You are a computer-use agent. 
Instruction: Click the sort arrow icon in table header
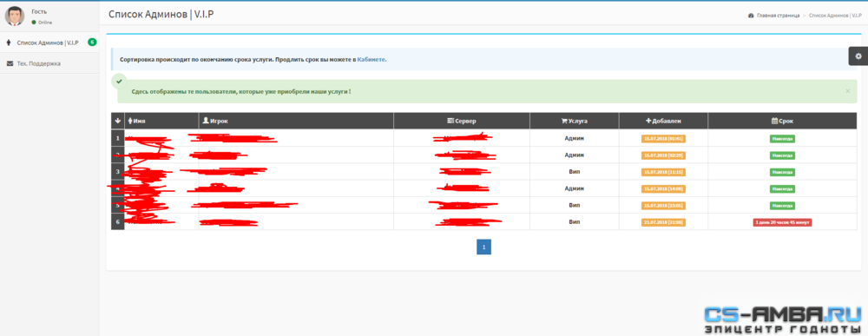(117, 121)
